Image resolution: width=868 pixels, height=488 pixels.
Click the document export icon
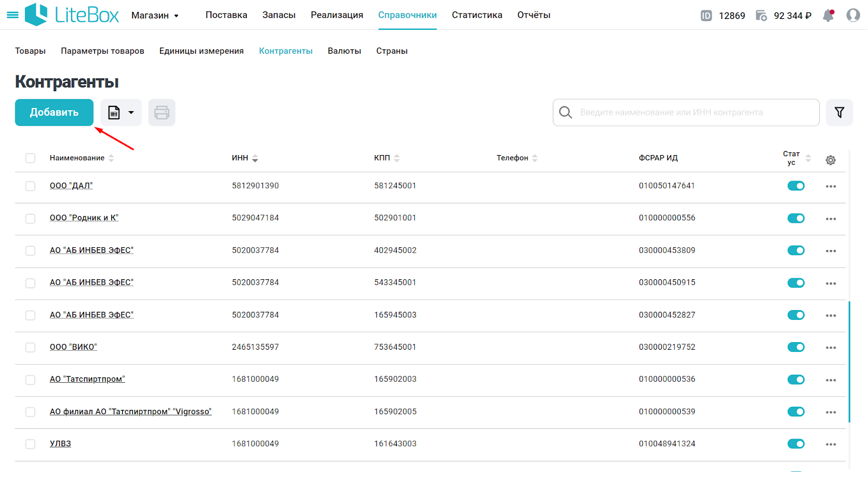click(x=114, y=112)
